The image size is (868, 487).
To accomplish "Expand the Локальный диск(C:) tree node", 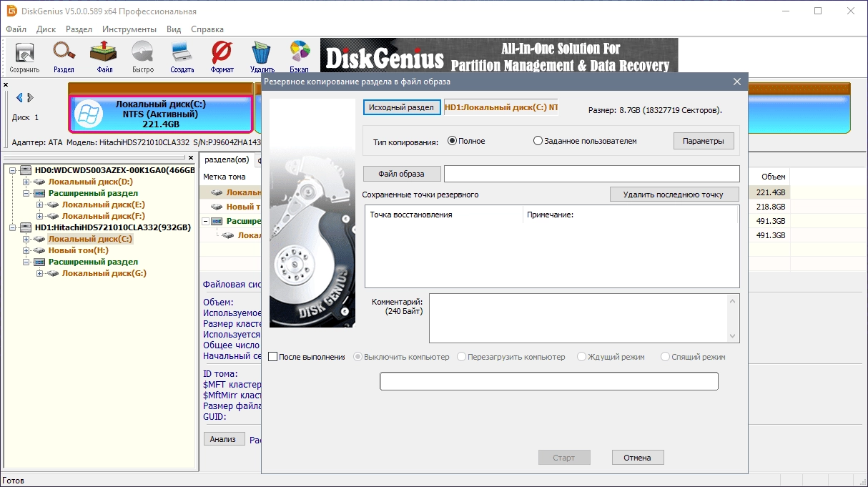I will (x=26, y=239).
